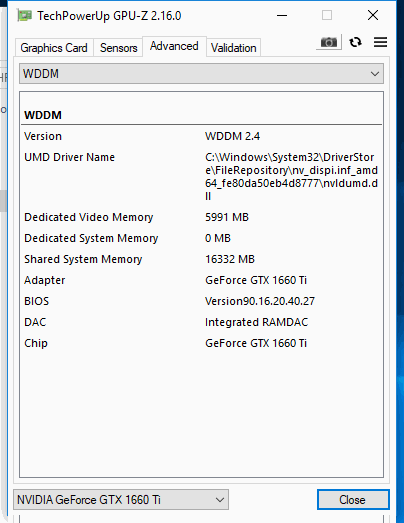Click the 'Chip' row label
The height and width of the screenshot is (523, 404).
point(36,343)
